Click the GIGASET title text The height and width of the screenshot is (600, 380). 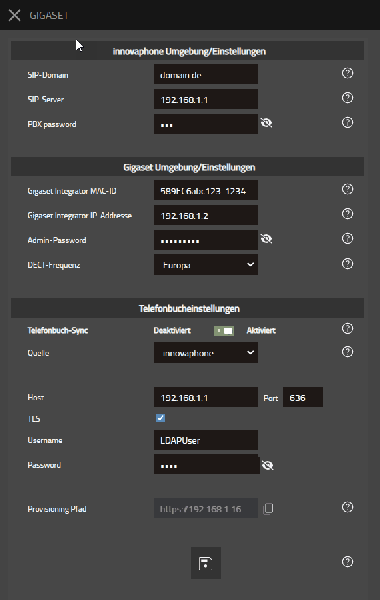pyautogui.click(x=48, y=15)
